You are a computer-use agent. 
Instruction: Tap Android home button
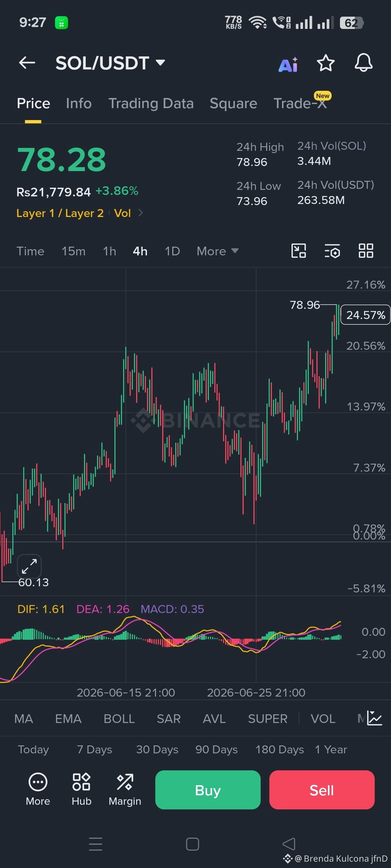[192, 844]
